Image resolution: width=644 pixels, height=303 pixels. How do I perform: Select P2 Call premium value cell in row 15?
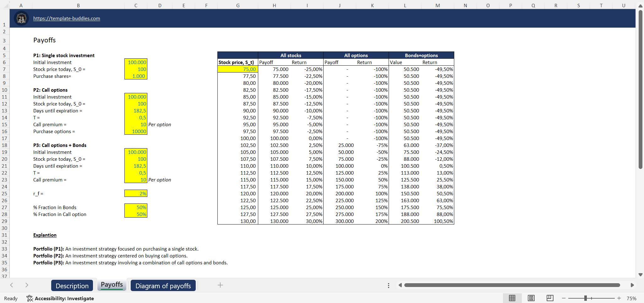(136, 125)
